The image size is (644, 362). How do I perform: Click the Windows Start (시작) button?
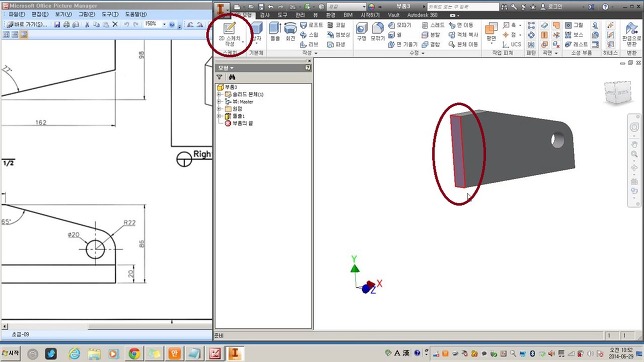11,353
